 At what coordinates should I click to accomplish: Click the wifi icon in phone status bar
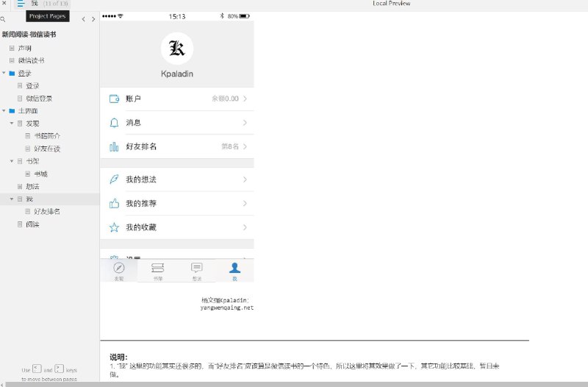[x=121, y=16]
